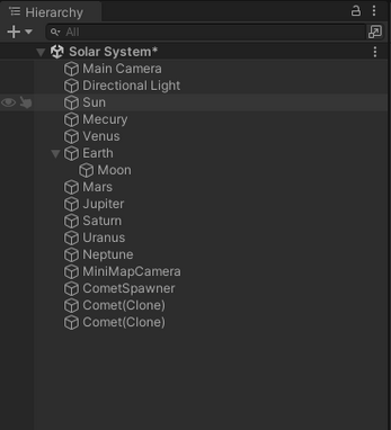Click the Mecury cube icon
The width and height of the screenshot is (391, 430).
tap(71, 120)
